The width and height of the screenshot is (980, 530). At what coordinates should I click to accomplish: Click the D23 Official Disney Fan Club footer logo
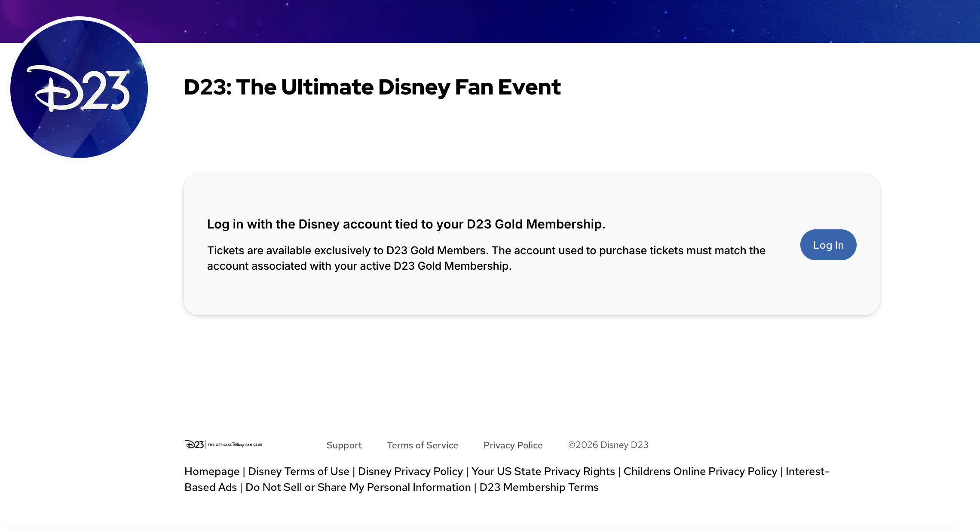[224, 445]
